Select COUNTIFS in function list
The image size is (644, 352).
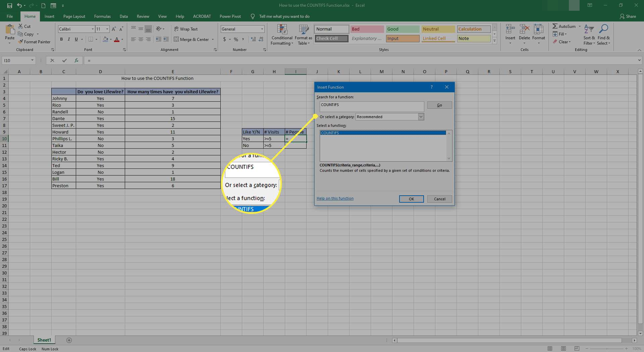pyautogui.click(x=383, y=133)
